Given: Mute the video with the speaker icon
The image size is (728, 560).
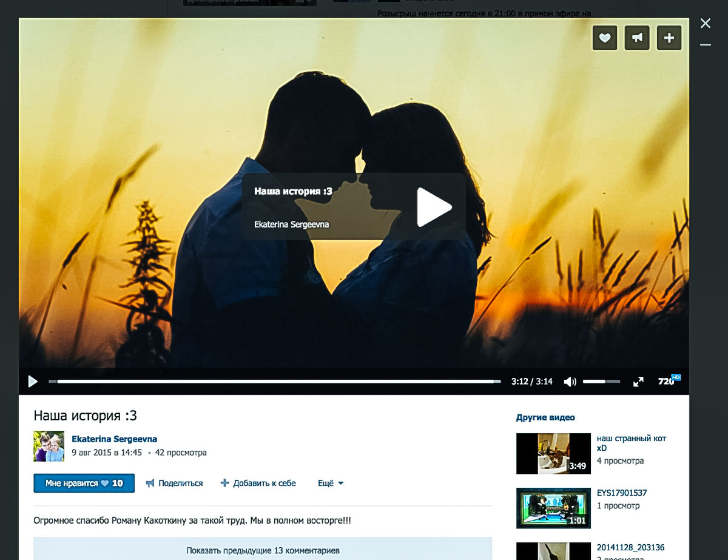Looking at the screenshot, I should 570,382.
